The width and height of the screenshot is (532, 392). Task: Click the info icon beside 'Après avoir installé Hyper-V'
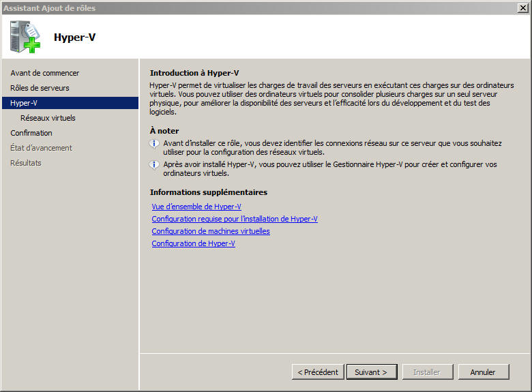tap(154, 165)
